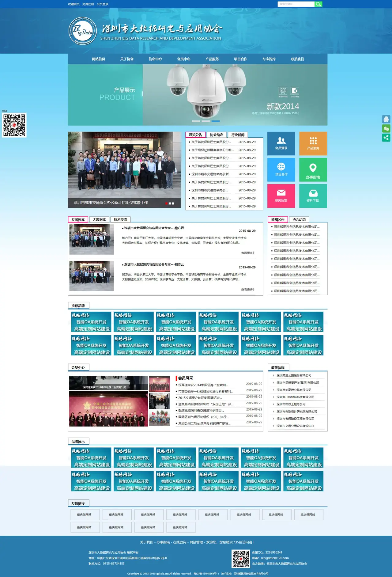Open the WeChat sidebar icon
The height and width of the screenshot is (577, 392).
tap(386, 128)
